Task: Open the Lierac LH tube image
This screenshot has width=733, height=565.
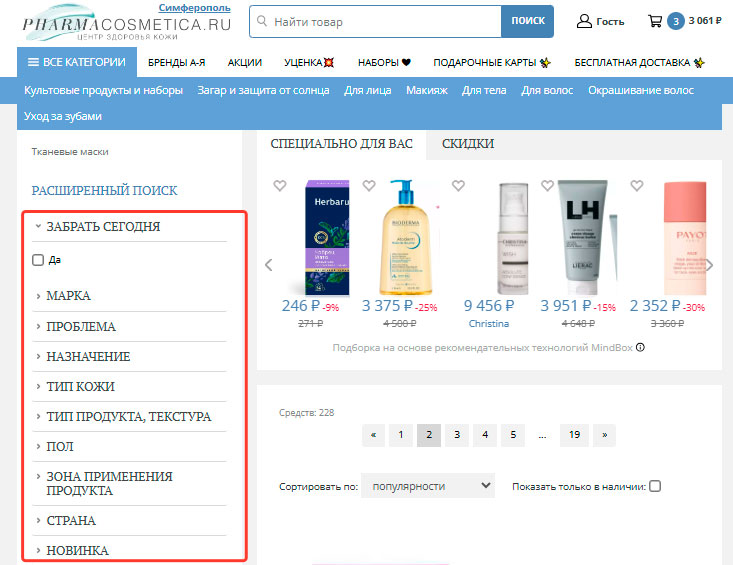Action: (x=584, y=237)
